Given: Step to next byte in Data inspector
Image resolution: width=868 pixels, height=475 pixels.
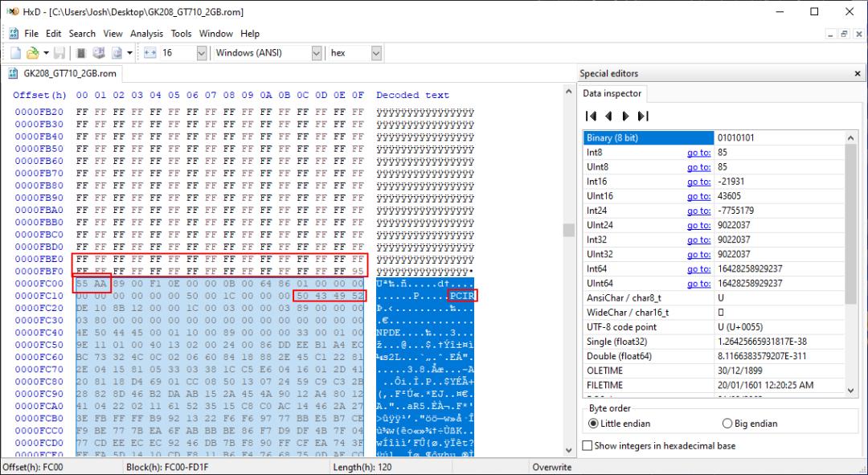Looking at the screenshot, I should coord(625,116).
